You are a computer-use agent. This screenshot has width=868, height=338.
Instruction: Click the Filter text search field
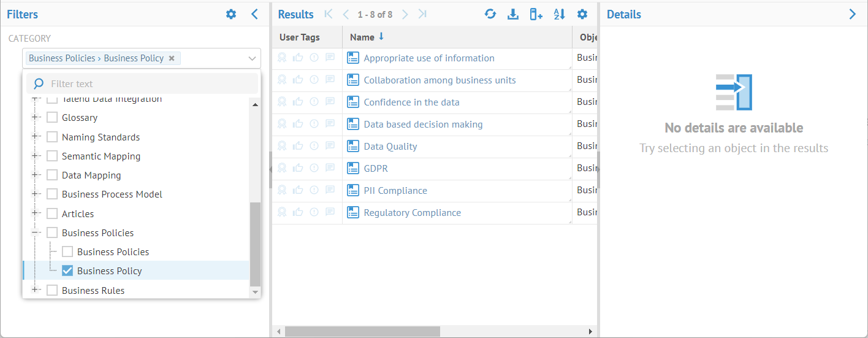(x=147, y=84)
